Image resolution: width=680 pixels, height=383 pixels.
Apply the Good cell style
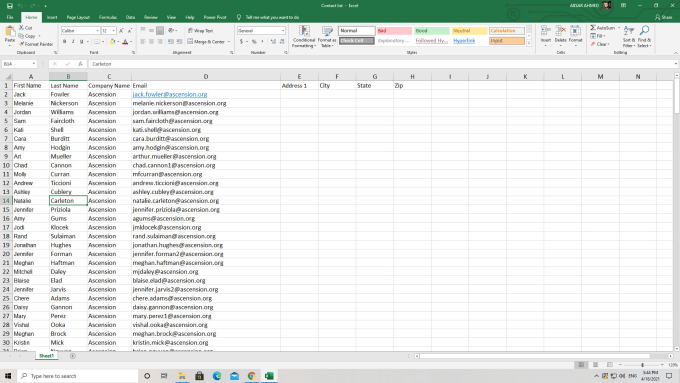(x=432, y=31)
